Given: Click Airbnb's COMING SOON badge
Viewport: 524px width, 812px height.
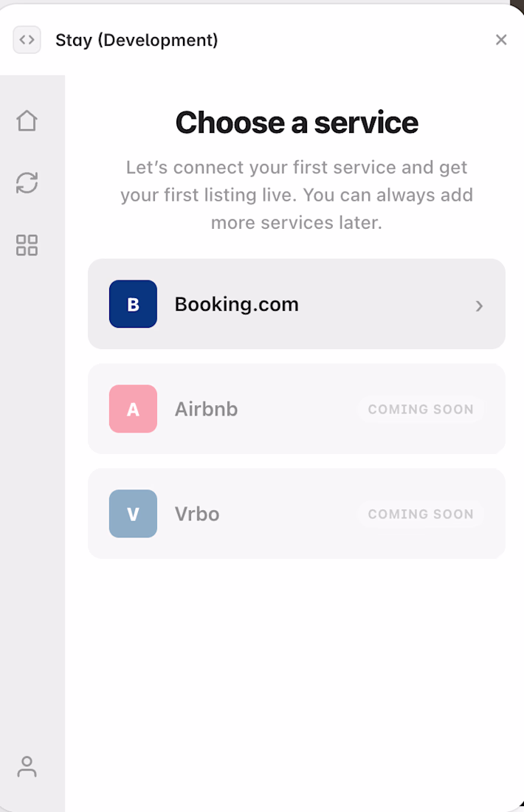Looking at the screenshot, I should pyautogui.click(x=421, y=409).
